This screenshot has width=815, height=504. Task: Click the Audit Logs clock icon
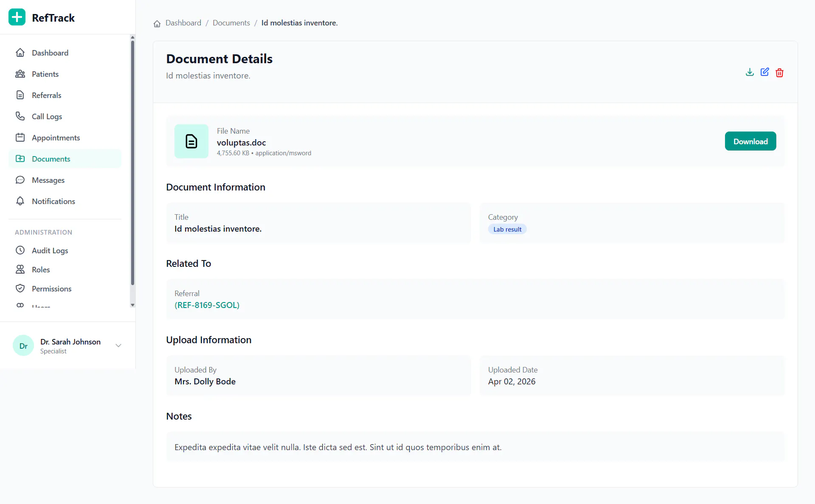(20, 250)
